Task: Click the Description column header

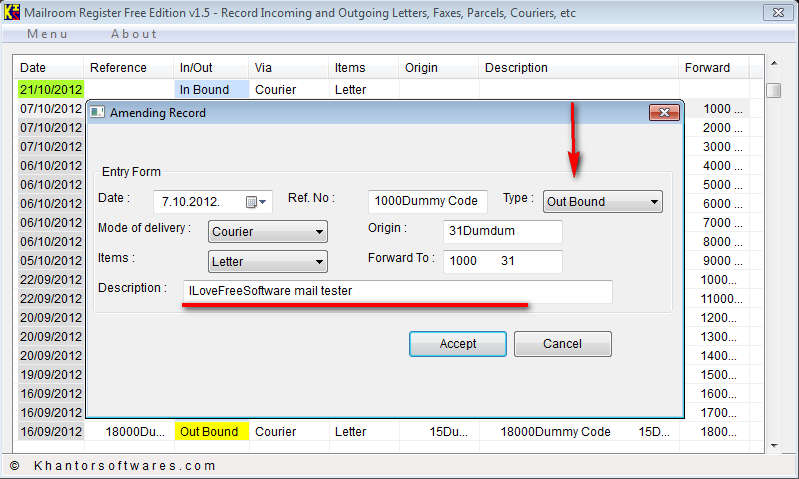Action: (x=579, y=68)
